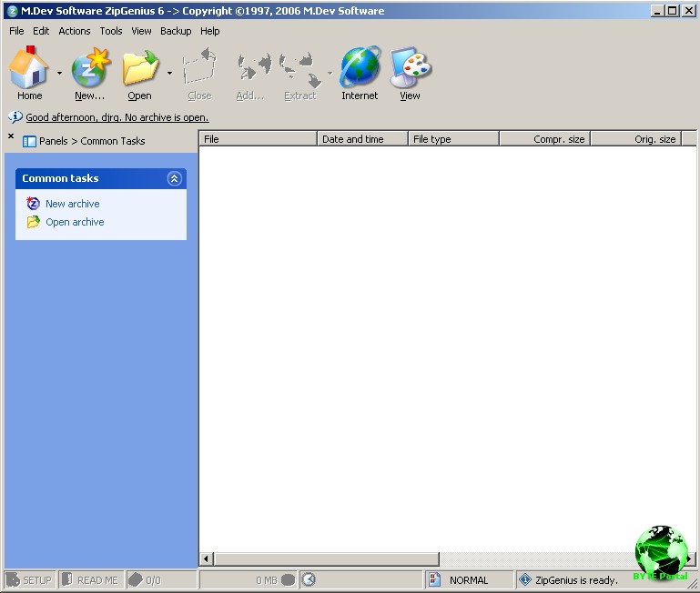Click the New archive Z icon
This screenshot has width=700, height=593.
(x=33, y=204)
